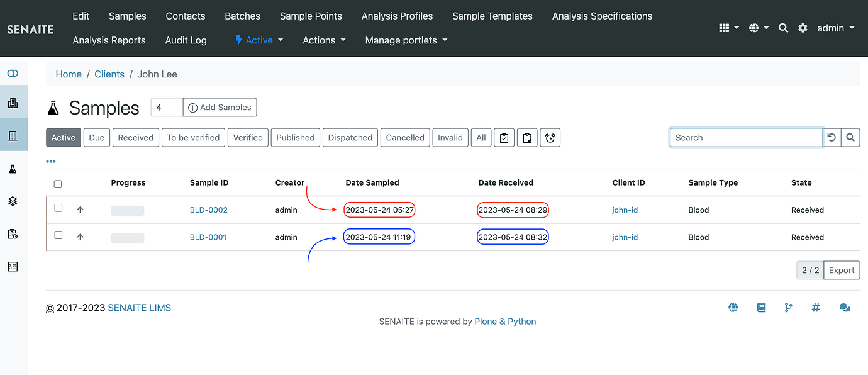Screen dimensions: 868x375
Task: Click the Export button
Action: tap(841, 270)
